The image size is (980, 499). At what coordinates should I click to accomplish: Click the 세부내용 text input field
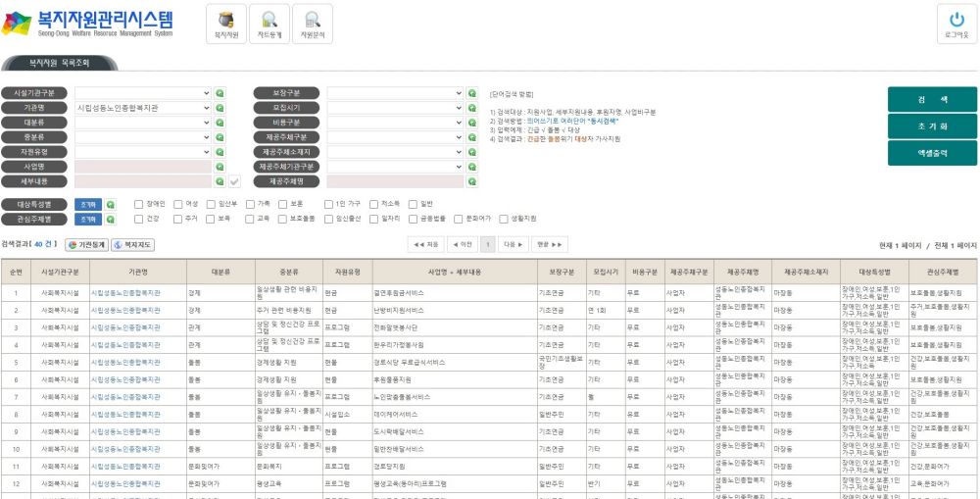point(143,181)
